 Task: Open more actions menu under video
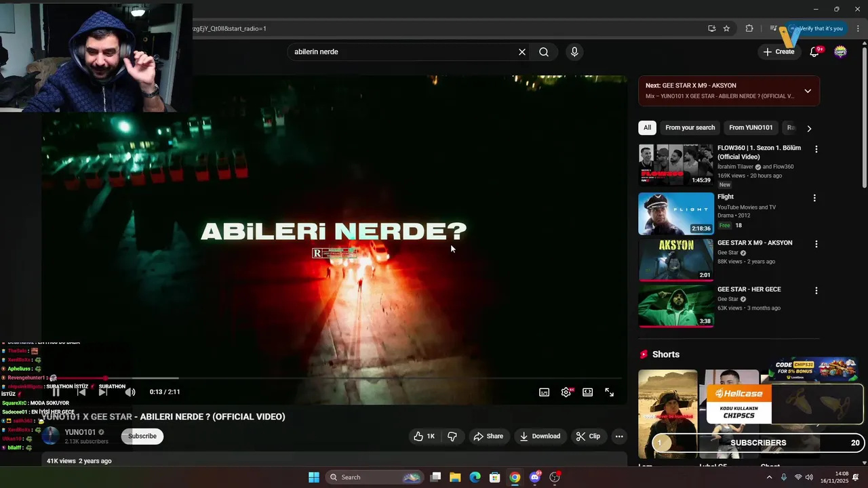pyautogui.click(x=619, y=436)
